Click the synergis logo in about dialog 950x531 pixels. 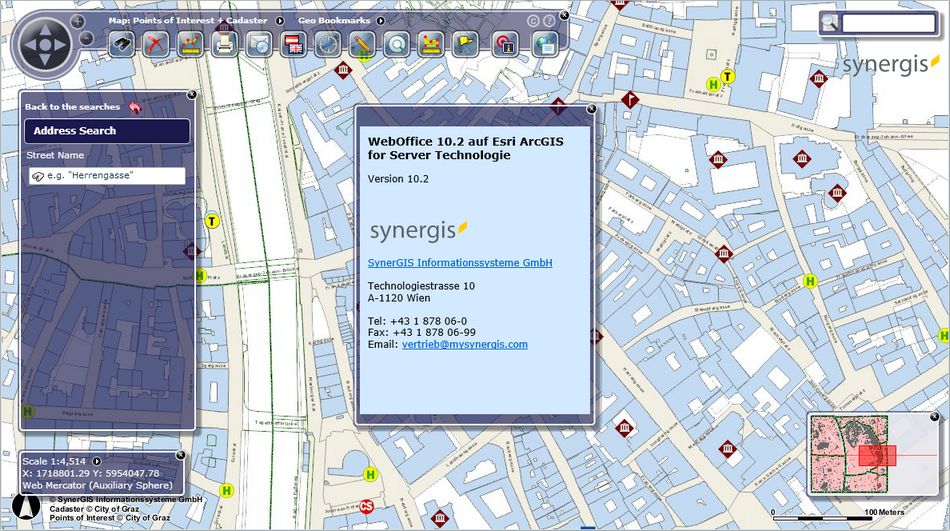(419, 231)
